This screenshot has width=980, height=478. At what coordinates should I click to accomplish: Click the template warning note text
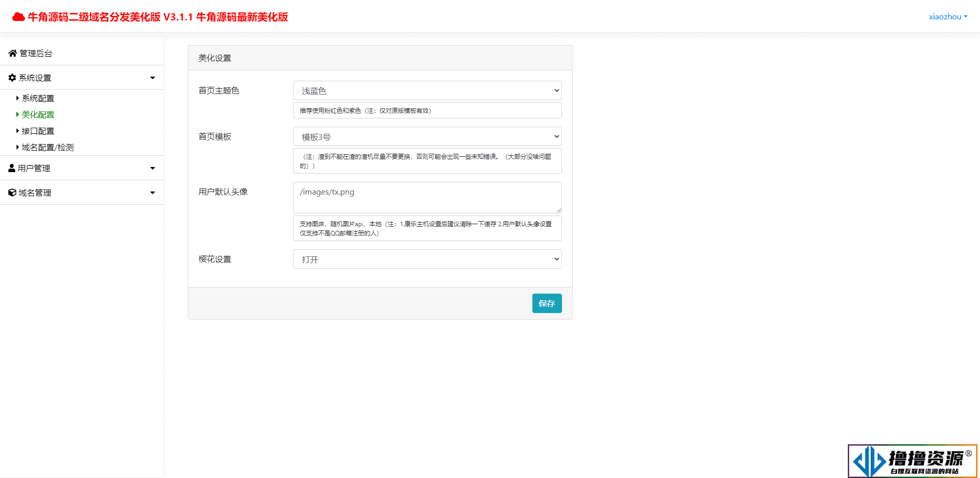tap(425, 161)
